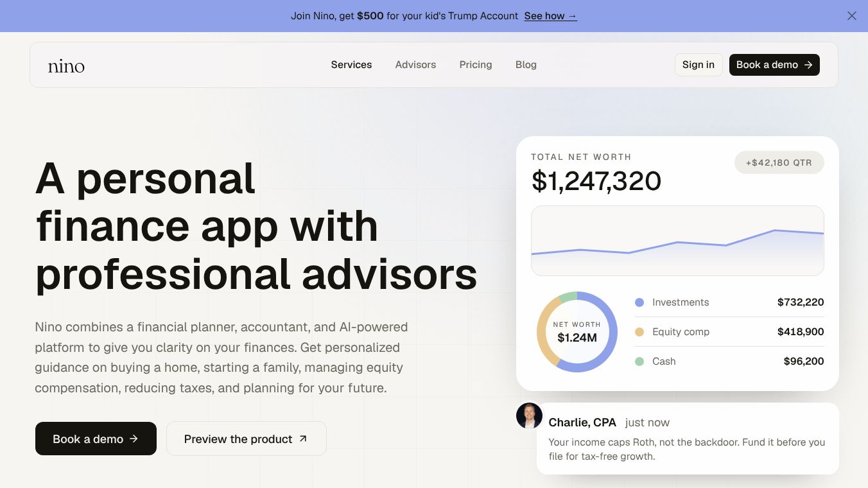Follow the See how banner link
Image resolution: width=868 pixels, height=488 pixels.
[x=550, y=16]
